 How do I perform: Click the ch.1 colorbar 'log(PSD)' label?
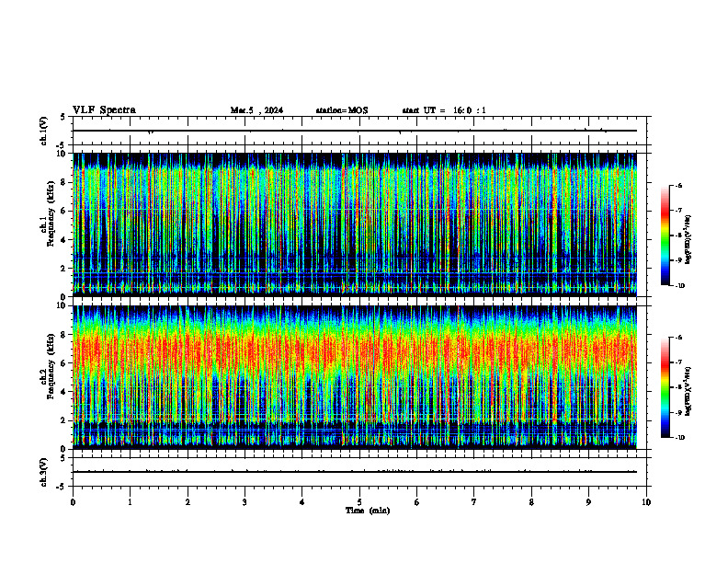(688, 239)
